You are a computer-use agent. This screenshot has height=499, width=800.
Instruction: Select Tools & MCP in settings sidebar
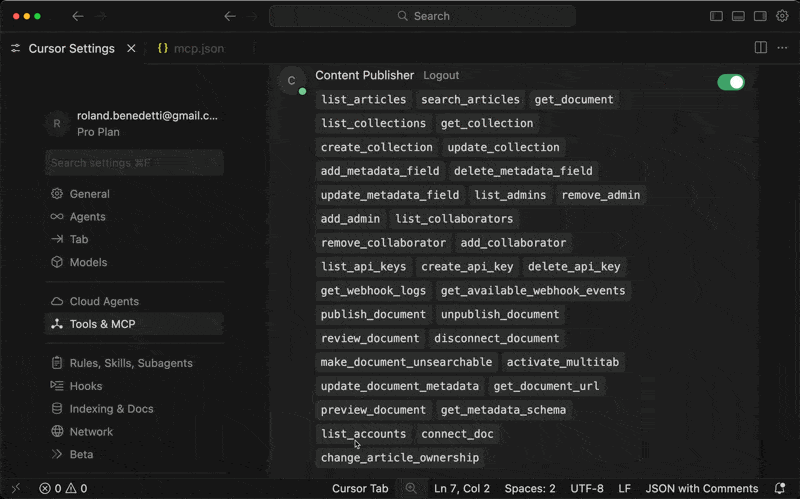(x=102, y=324)
